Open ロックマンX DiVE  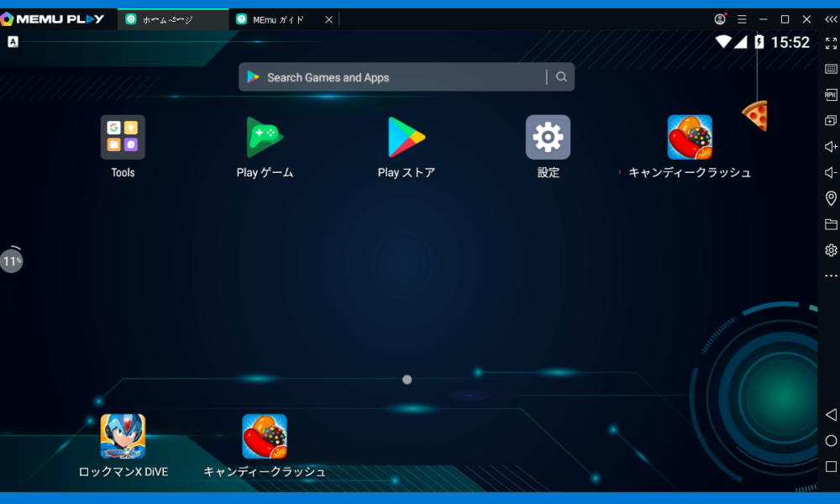coord(123,435)
